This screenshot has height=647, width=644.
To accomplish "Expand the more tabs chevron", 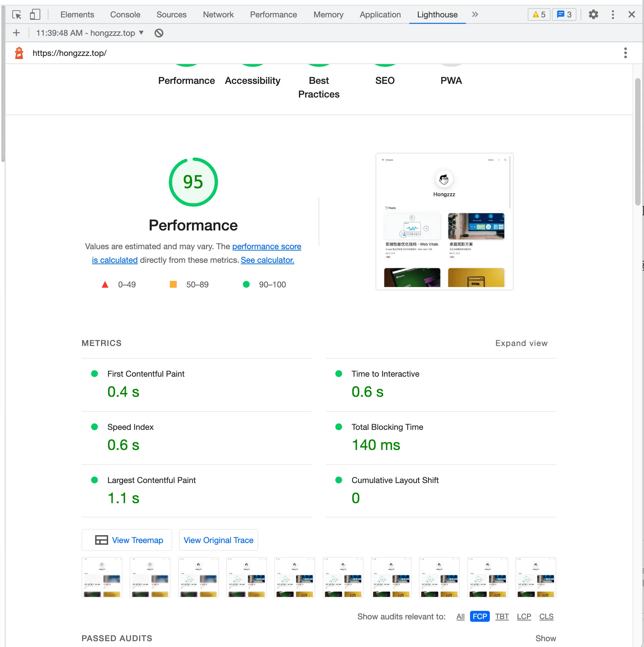I will coord(475,15).
